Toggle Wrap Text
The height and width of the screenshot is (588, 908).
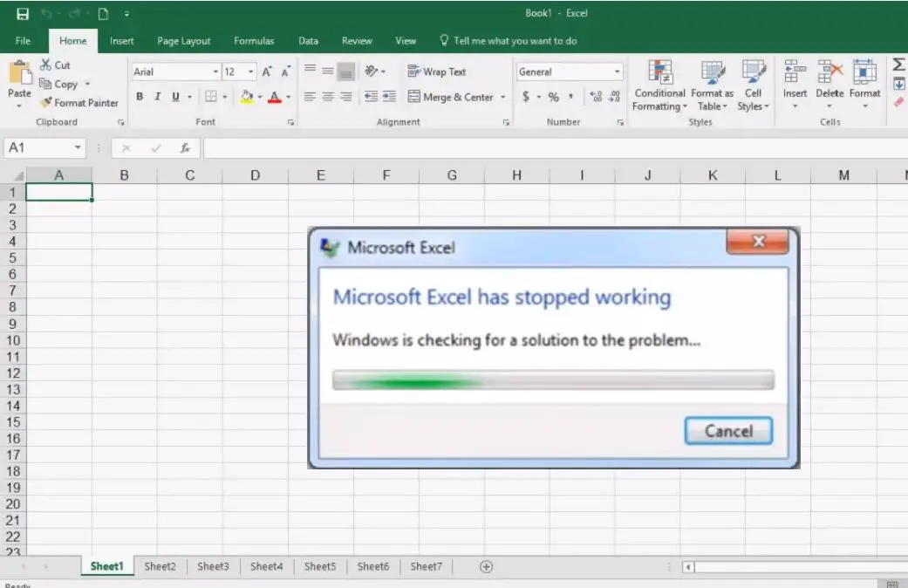pyautogui.click(x=437, y=72)
